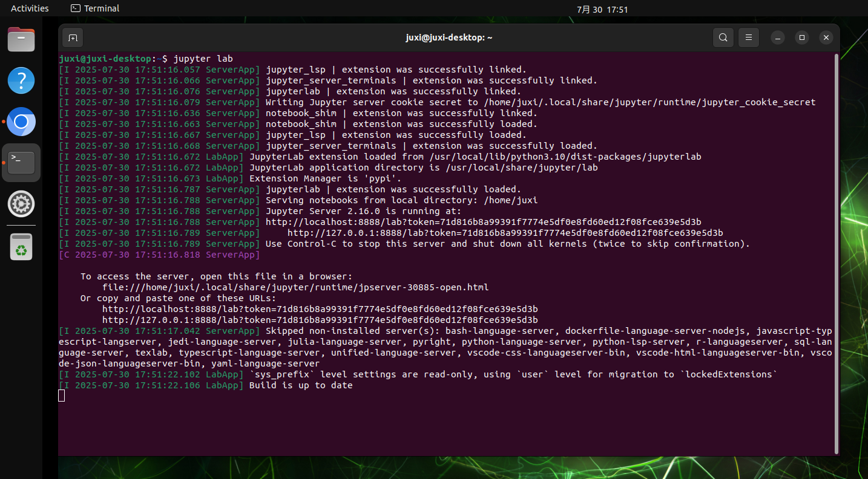Open the clock showing 7月 30 17:51
Viewport: 868px width, 479px height.
click(x=602, y=9)
